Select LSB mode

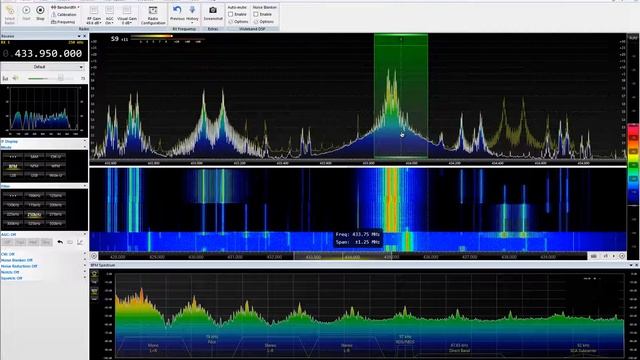(x=13, y=175)
